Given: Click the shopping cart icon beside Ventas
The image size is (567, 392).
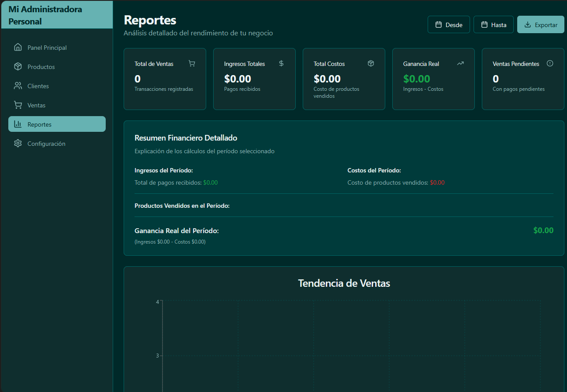Looking at the screenshot, I should (x=18, y=105).
